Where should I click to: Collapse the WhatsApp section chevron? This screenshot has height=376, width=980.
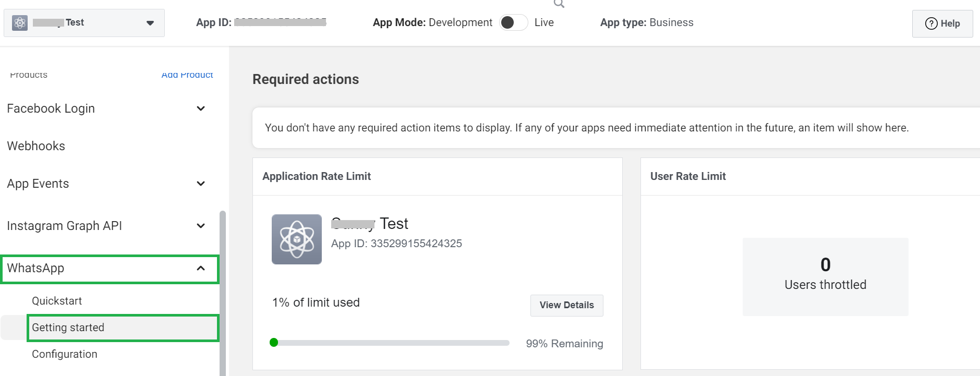tap(201, 268)
